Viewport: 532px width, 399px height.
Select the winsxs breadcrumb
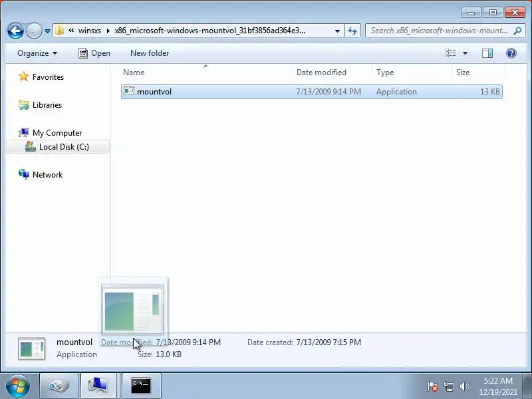(x=90, y=31)
